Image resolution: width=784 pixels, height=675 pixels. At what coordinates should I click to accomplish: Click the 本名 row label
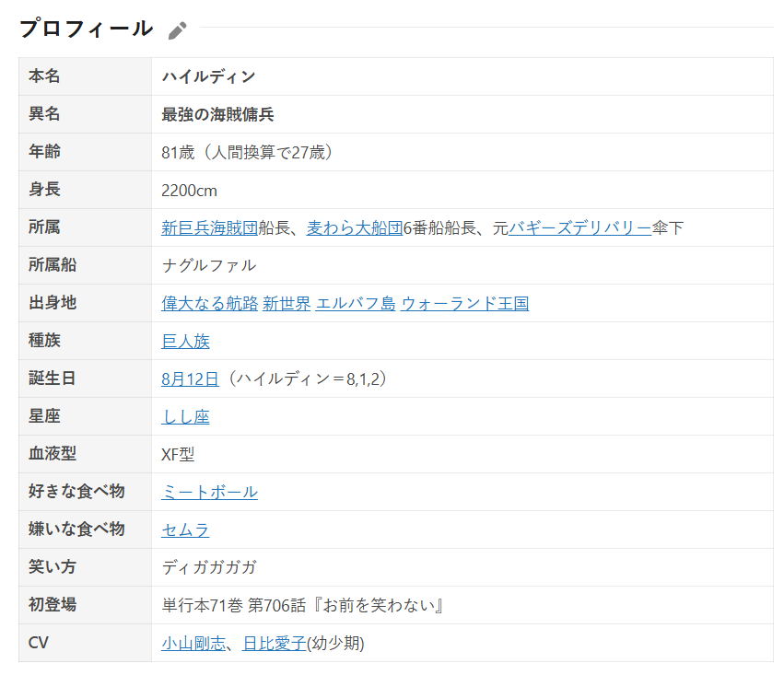[44, 76]
